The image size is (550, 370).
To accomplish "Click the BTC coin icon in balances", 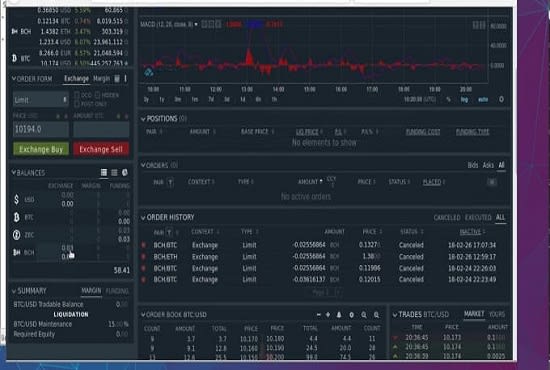I will point(16,217).
